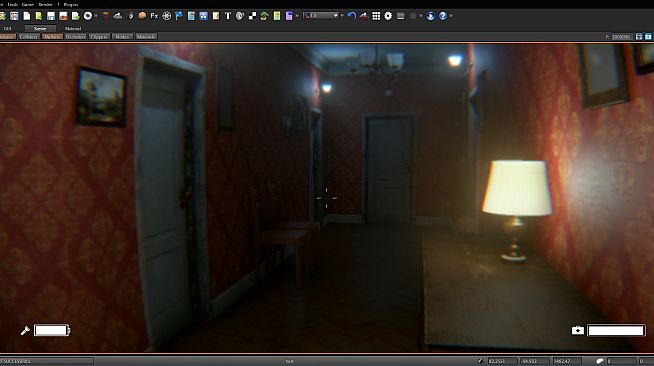Click the first coordinate field in status bar
Screen dimensions: 654x366
[502, 361]
